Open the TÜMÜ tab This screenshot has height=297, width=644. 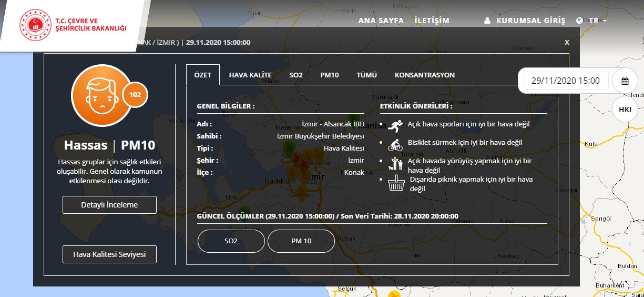click(x=367, y=75)
